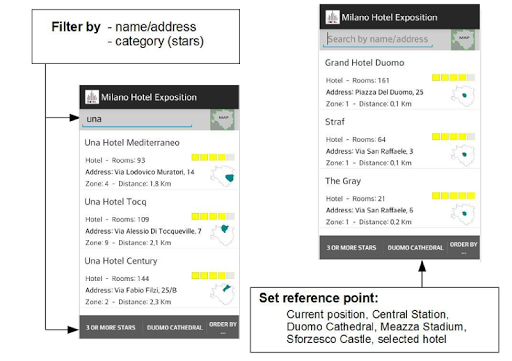
Task: Click star rating of The Gray
Action: [x=453, y=196]
